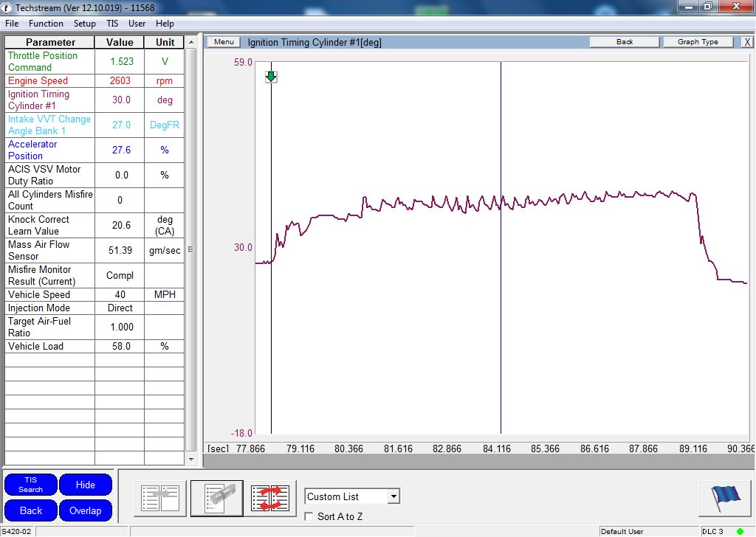Viewport: 756px width, 537px height.
Task: Select the Vehicle Speed parameter row
Action: coord(94,295)
